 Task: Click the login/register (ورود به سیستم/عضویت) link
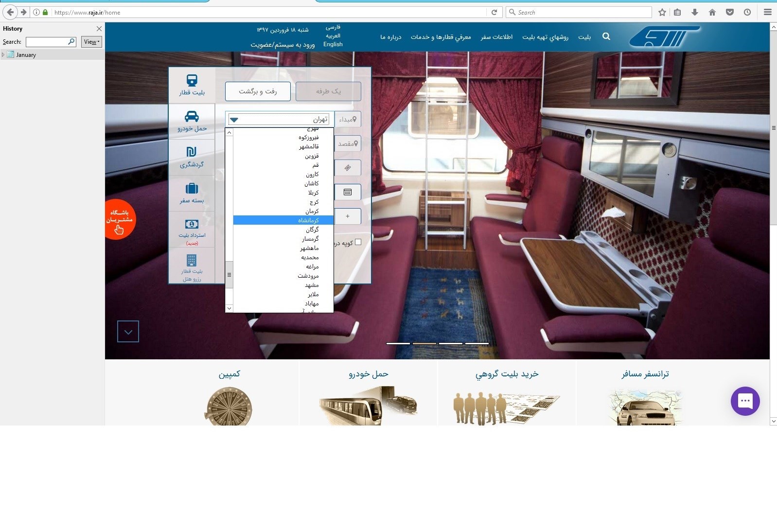coord(283,45)
